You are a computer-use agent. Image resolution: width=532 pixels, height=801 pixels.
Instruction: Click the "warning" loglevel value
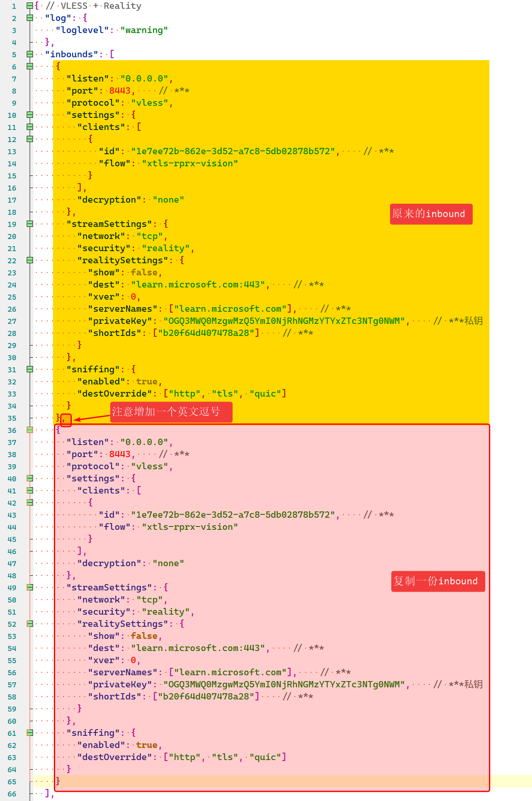pos(144,30)
